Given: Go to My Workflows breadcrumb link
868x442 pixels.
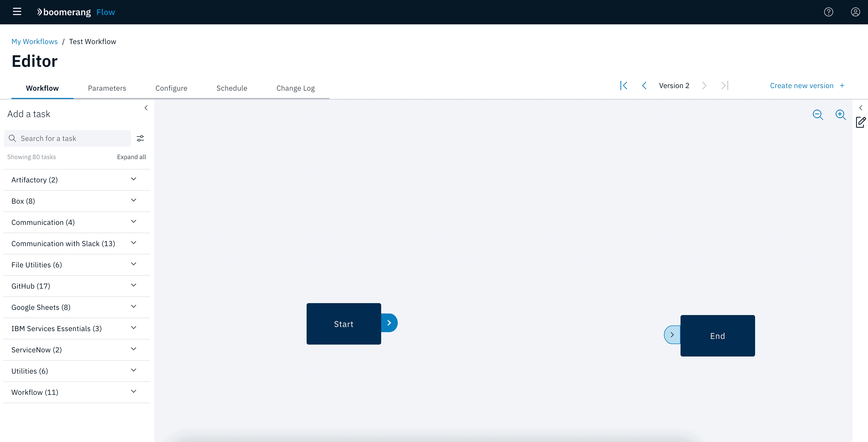Looking at the screenshot, I should (x=34, y=41).
